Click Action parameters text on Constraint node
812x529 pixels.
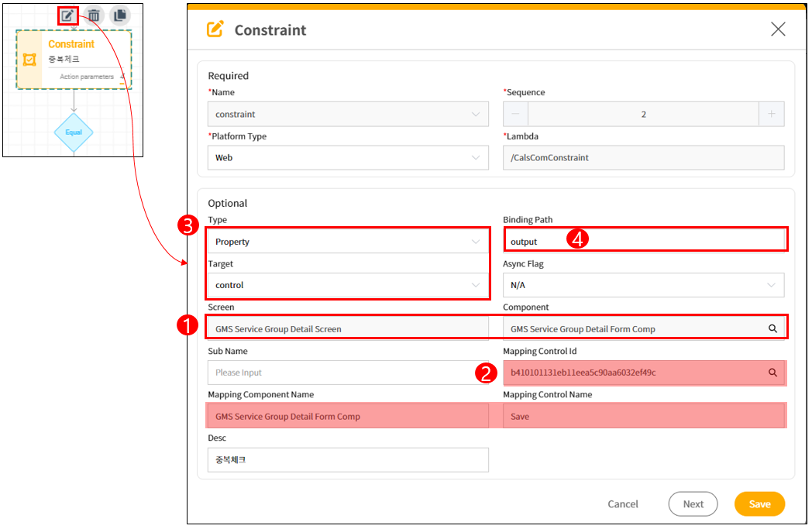coord(87,77)
